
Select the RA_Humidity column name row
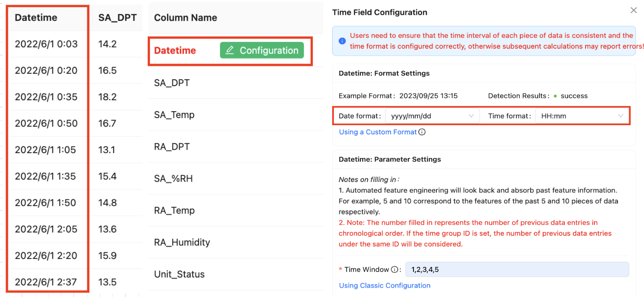(182, 242)
